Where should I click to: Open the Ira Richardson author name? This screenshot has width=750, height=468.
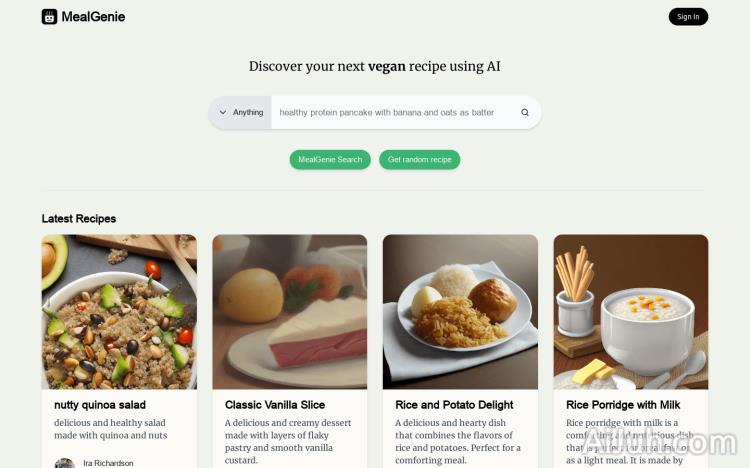click(108, 463)
